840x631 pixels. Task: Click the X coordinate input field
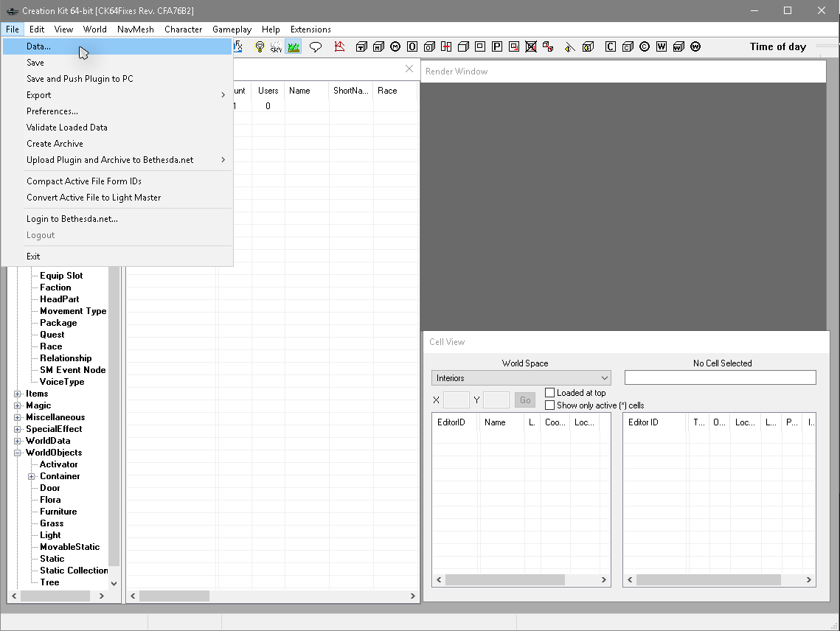tap(456, 400)
